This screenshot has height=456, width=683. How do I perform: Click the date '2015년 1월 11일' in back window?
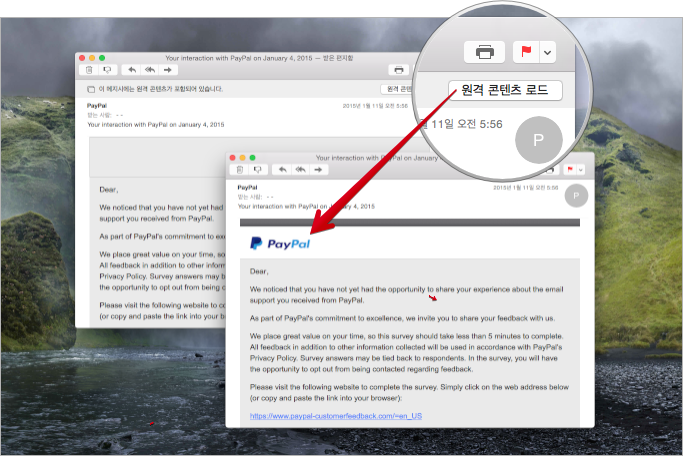pos(375,106)
